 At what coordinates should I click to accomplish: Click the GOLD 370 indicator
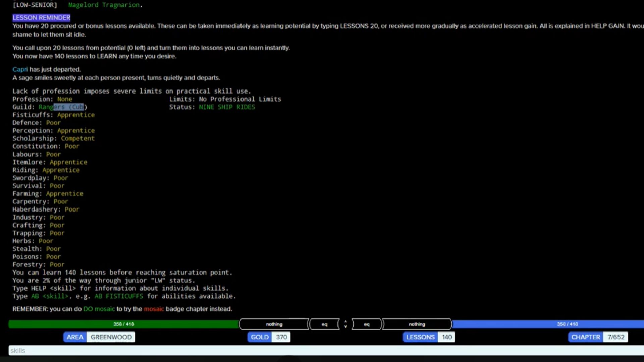coord(269,337)
